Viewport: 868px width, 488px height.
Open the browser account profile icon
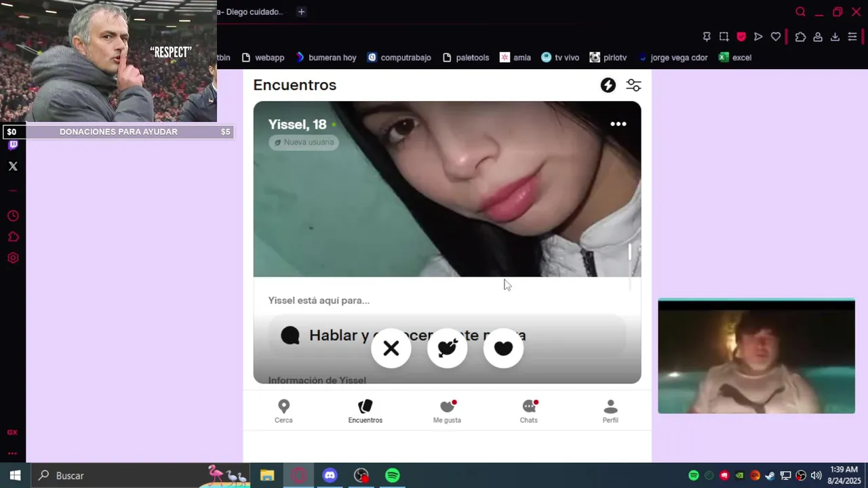[818, 37]
